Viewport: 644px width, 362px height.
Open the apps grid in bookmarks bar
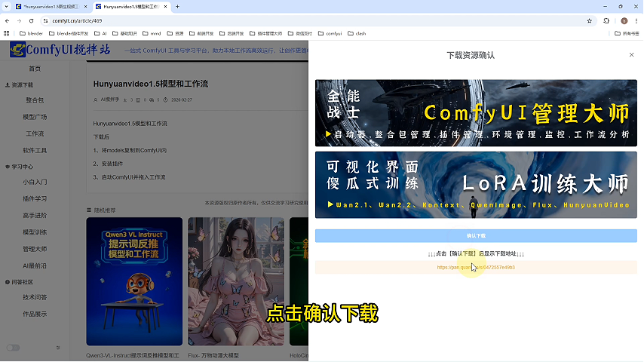[x=6, y=33]
